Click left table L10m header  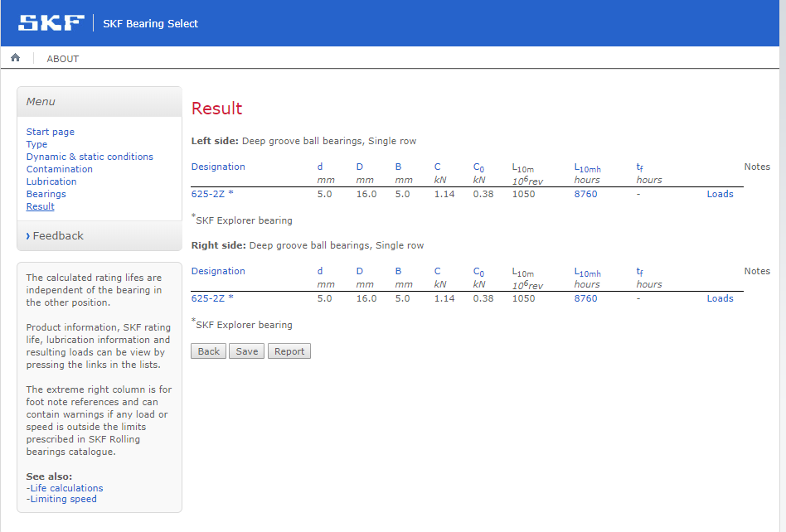click(x=523, y=168)
